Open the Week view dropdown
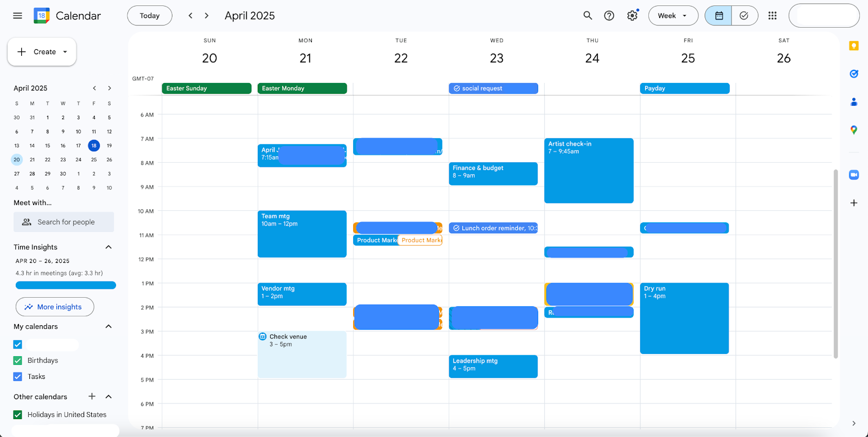The height and width of the screenshot is (437, 868). (673, 16)
